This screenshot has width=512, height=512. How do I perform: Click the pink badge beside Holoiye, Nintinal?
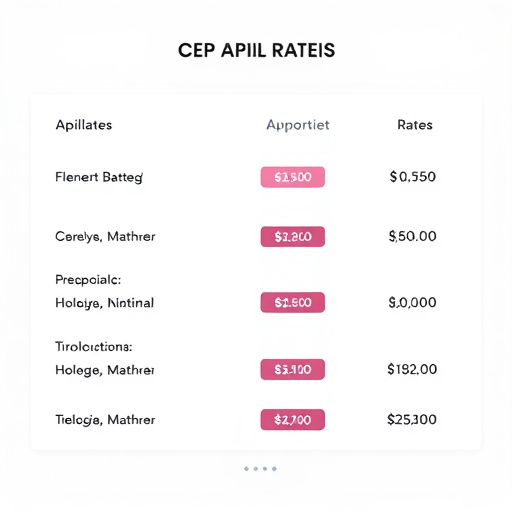tap(293, 302)
